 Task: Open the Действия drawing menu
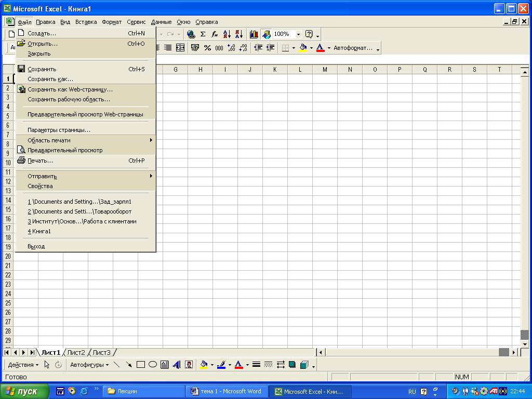click(x=23, y=365)
